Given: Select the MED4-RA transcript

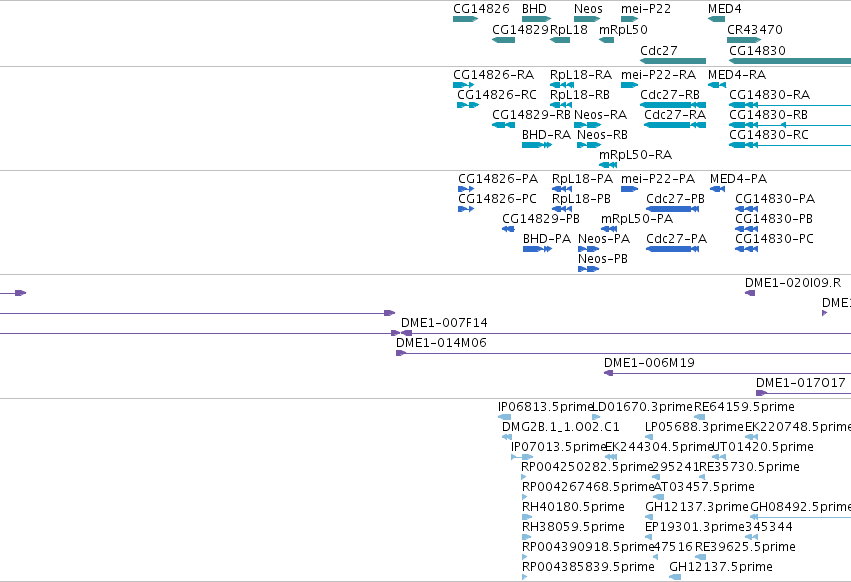Looking at the screenshot, I should click(x=717, y=85).
